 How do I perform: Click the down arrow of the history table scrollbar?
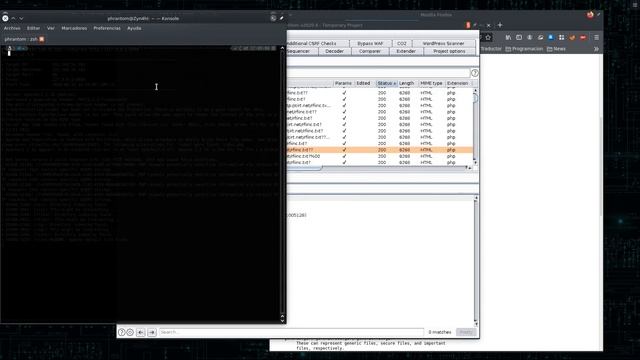(x=475, y=163)
